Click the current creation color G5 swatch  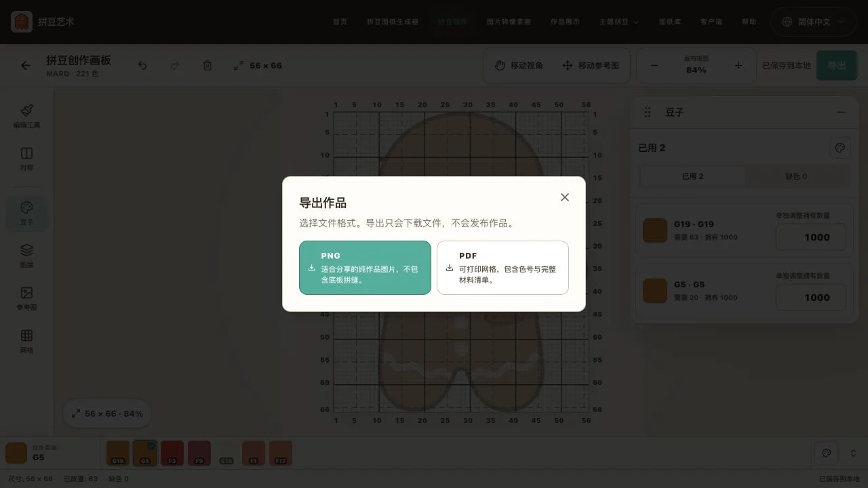pos(16,453)
